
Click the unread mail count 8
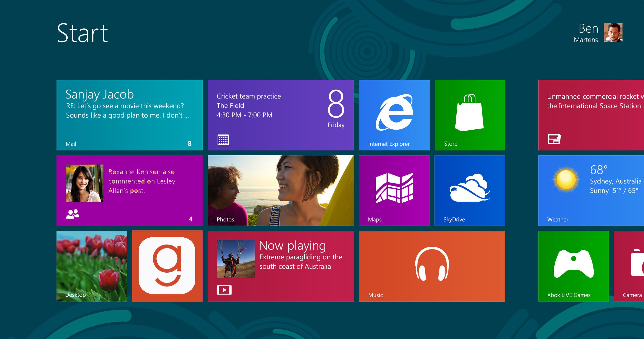pos(190,143)
